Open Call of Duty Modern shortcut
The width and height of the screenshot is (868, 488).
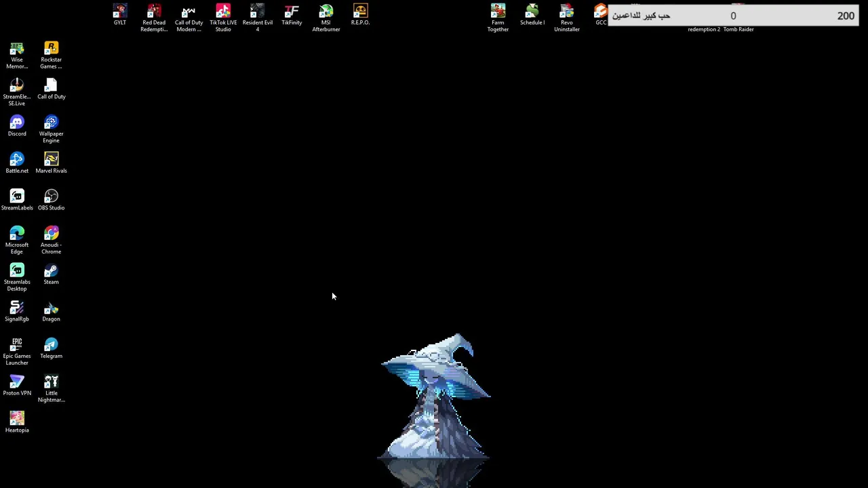tap(189, 18)
